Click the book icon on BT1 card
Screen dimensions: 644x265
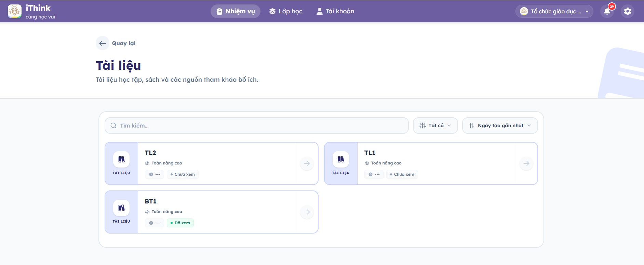[121, 208]
